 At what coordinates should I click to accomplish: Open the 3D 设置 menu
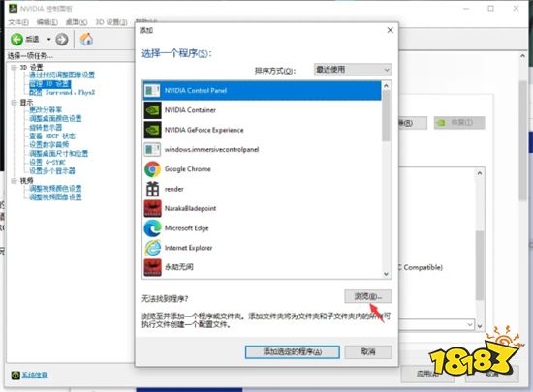pos(111,22)
